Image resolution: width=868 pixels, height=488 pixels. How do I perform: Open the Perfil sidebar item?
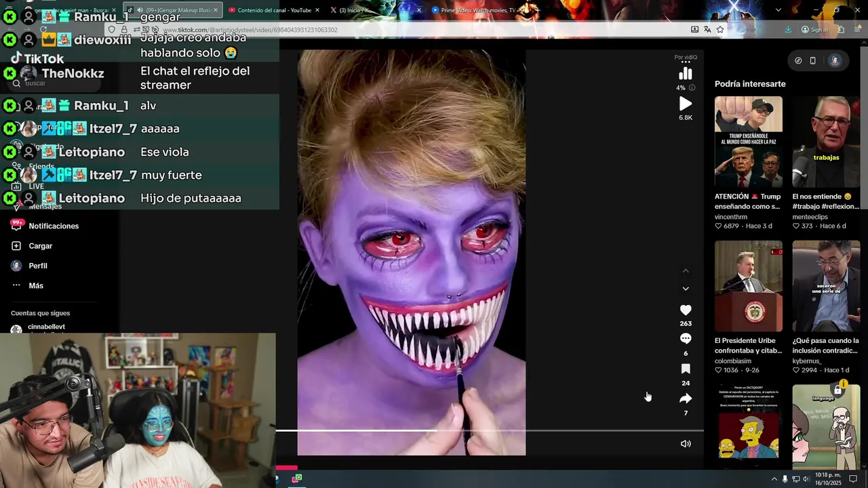[x=38, y=266]
